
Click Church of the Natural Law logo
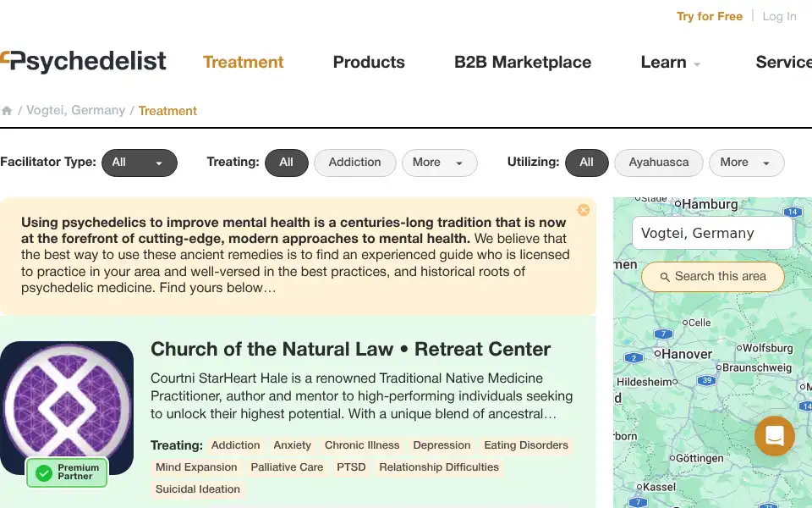pos(67,407)
